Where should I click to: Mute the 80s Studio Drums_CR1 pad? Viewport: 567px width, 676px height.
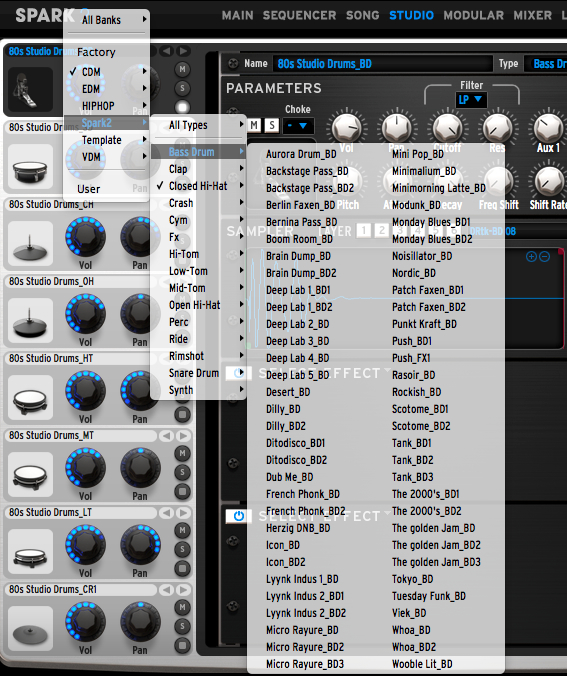tap(182, 607)
